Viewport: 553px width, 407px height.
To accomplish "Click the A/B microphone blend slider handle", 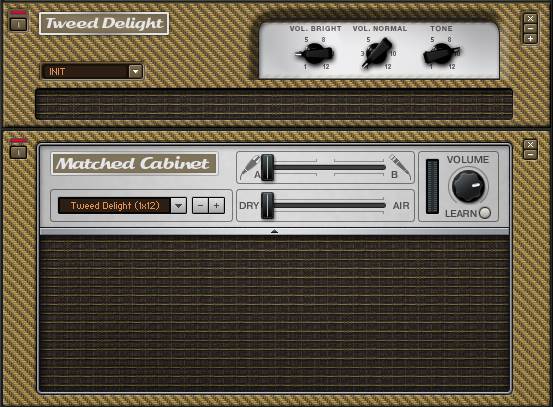I will 267,167.
